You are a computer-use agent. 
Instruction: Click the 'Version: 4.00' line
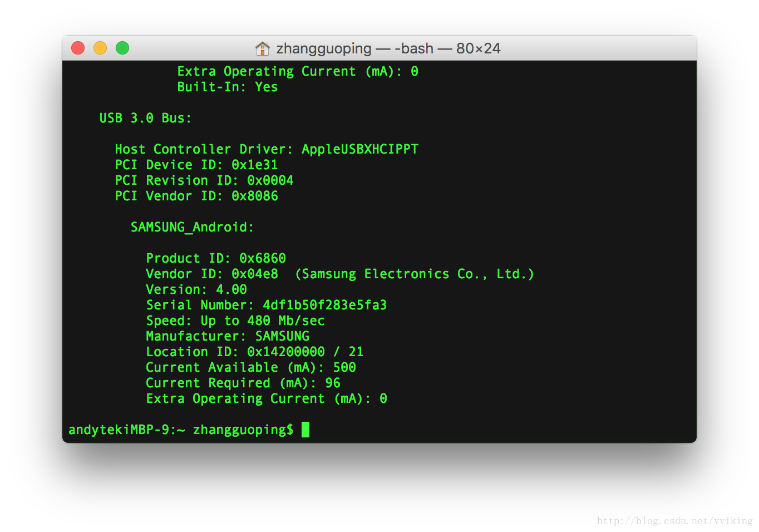196,289
